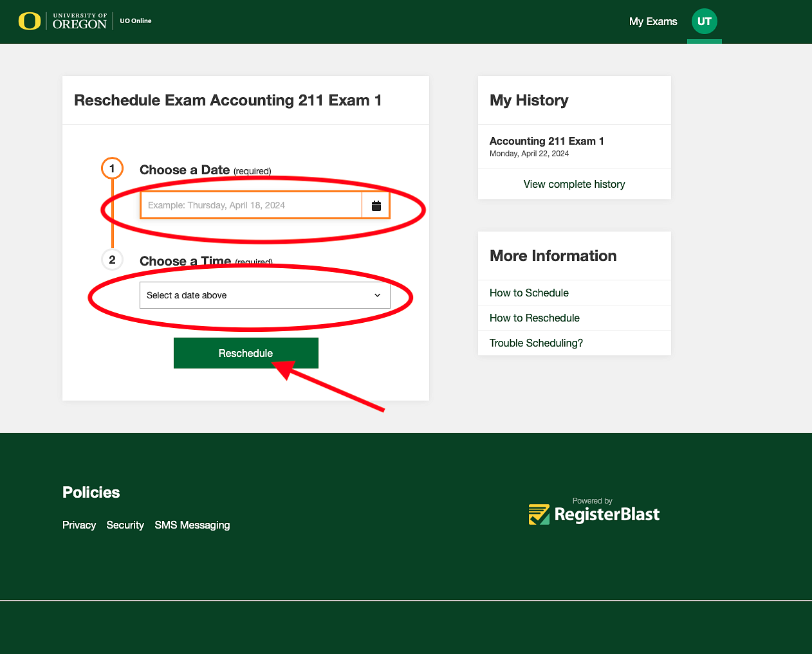Open the Privacy policy link
Screen dimensions: 812x654
(79, 525)
